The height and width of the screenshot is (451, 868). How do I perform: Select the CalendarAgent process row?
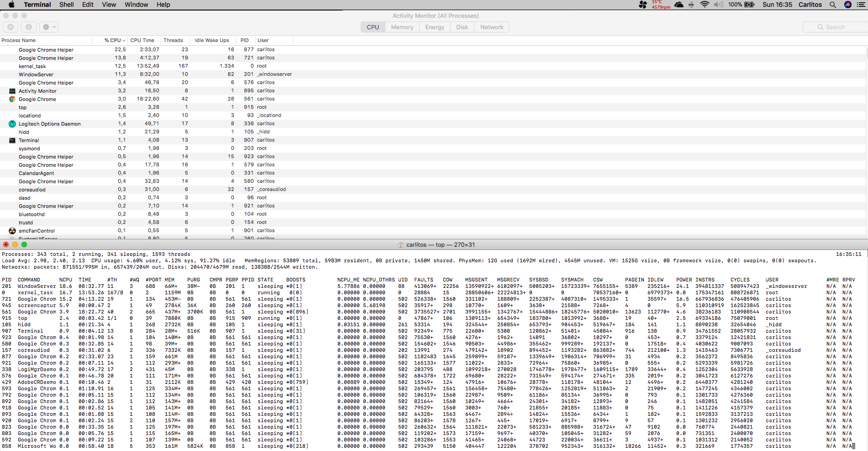pyautogui.click(x=433, y=173)
